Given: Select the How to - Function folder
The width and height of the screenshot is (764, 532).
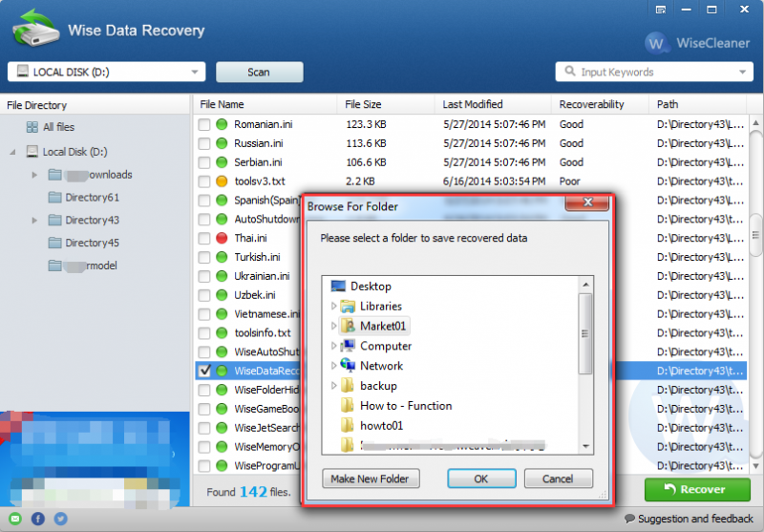Looking at the screenshot, I should (x=396, y=406).
